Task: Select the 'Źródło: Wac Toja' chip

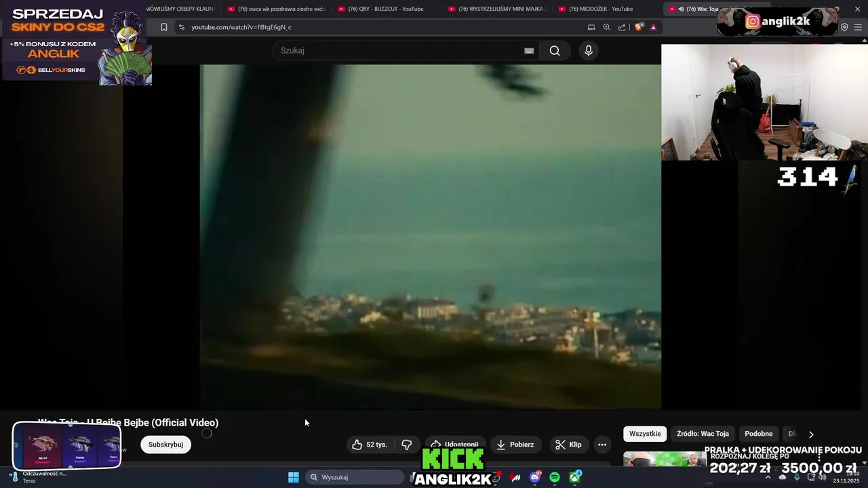Action: pyautogui.click(x=703, y=434)
